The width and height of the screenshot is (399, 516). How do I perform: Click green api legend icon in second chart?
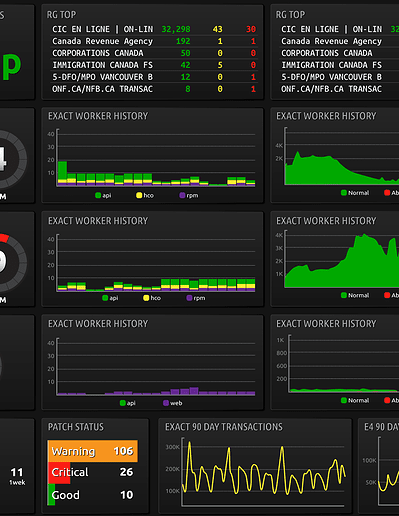tap(105, 298)
